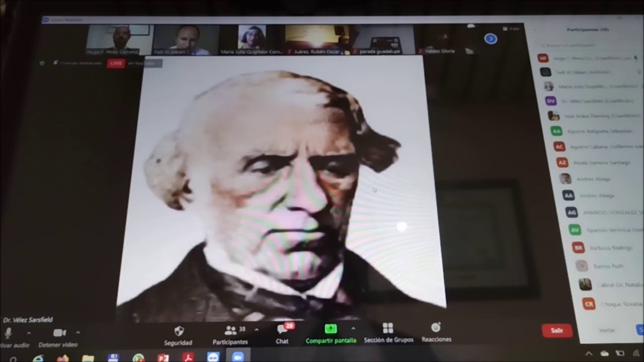Click the HP avatar of Hugo Pérez
The height and width of the screenshot is (362, 644).
coord(542,58)
